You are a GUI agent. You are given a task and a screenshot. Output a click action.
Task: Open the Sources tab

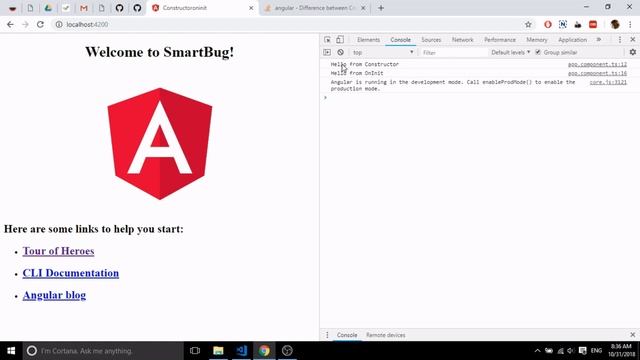431,40
